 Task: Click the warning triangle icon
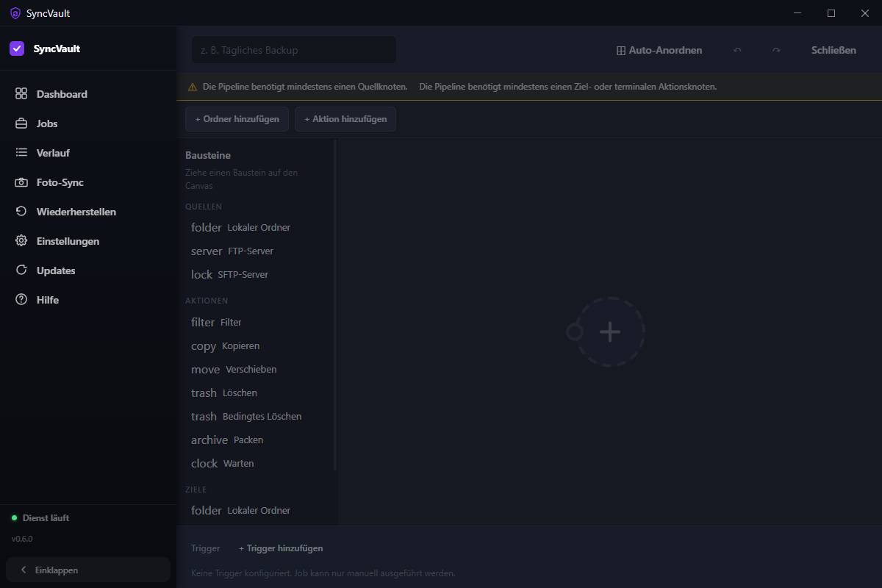coord(193,87)
